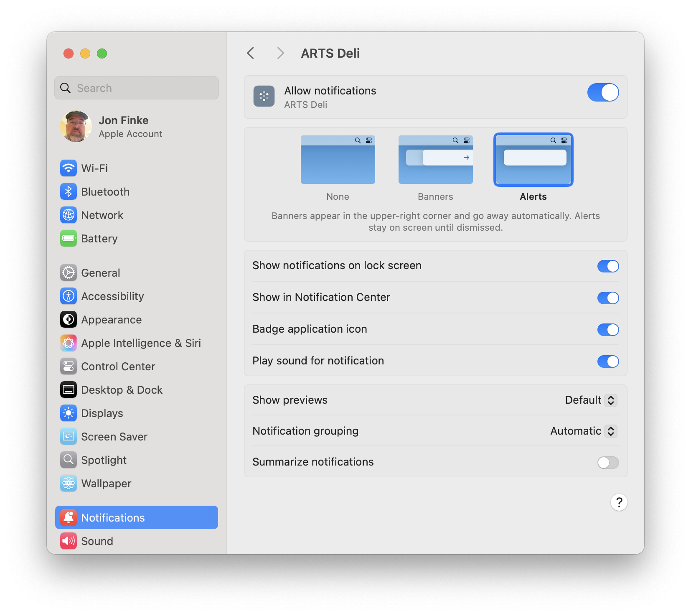Go forward with the right chevron
Screen dimensions: 691x616
281,53
